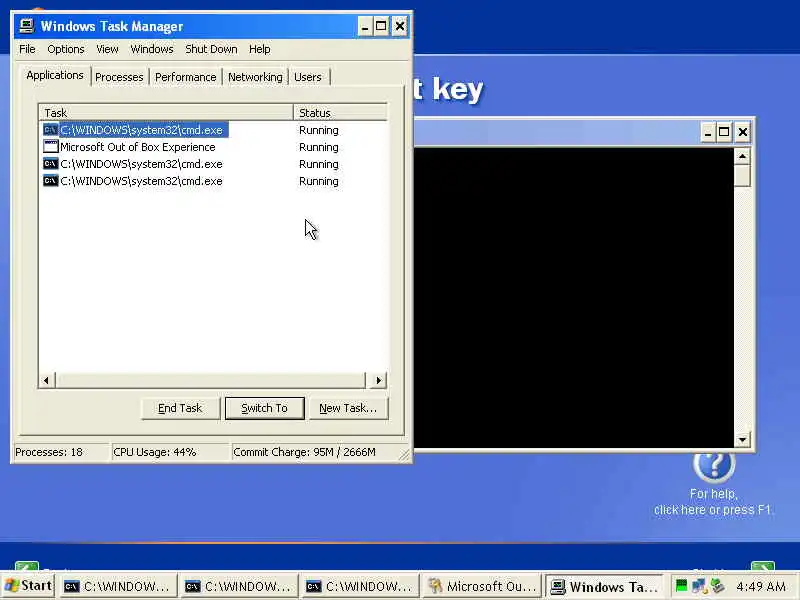
Task: Sort by the Status column header
Action: coord(340,112)
